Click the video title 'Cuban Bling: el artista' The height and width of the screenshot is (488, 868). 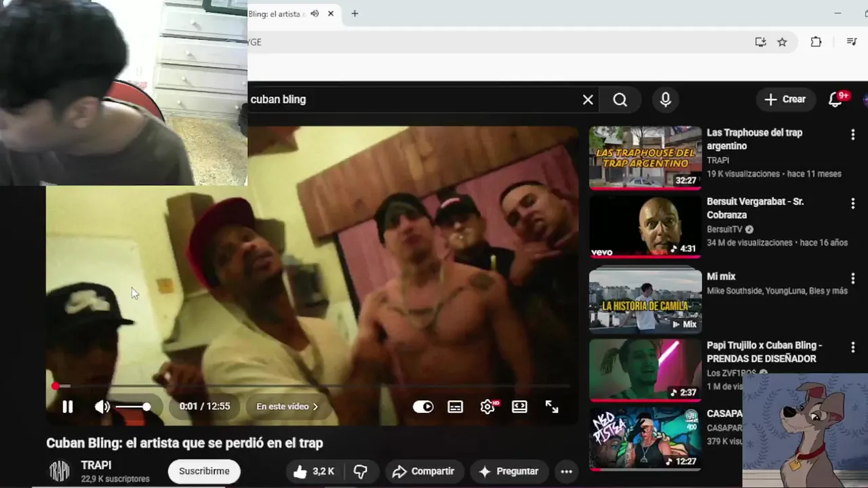(x=184, y=443)
